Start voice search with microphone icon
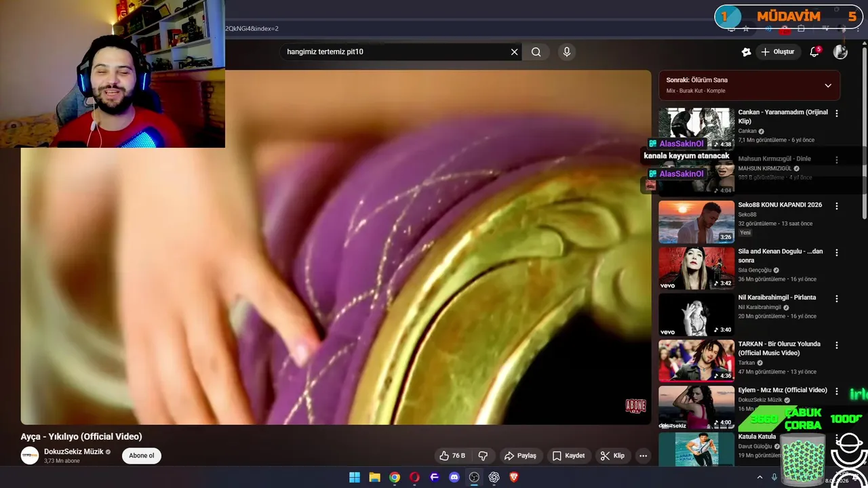This screenshot has height=488, width=868. (x=567, y=52)
